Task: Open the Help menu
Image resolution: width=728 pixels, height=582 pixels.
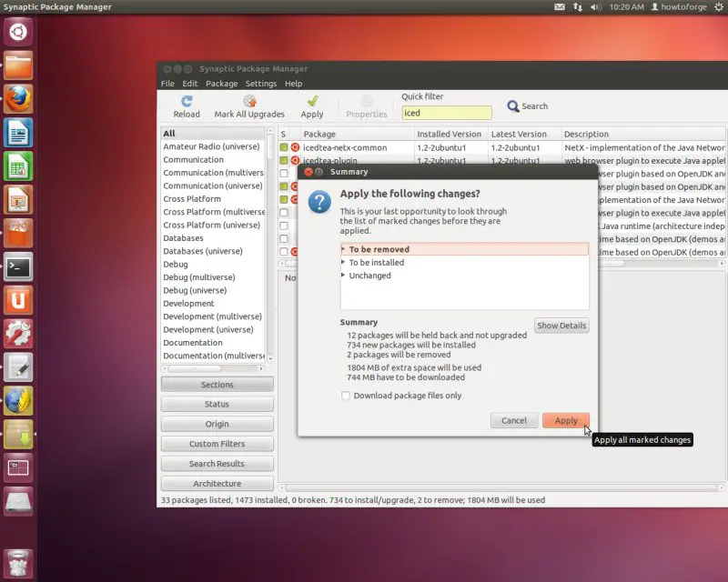Action: [293, 84]
